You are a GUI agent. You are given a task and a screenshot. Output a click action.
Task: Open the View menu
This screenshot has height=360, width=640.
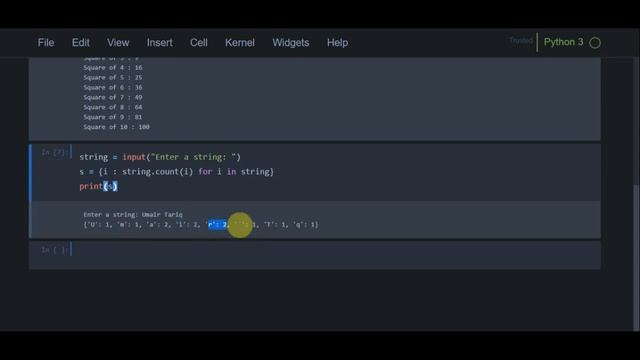[118, 42]
